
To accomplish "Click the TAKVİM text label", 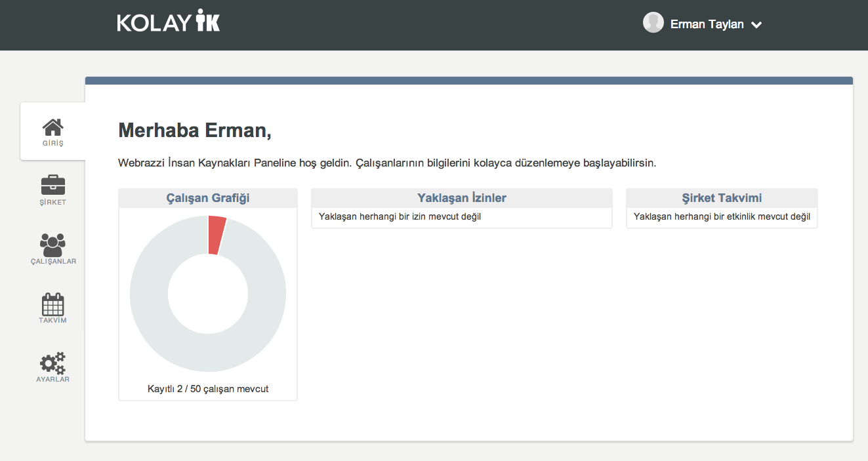I will pyautogui.click(x=52, y=321).
